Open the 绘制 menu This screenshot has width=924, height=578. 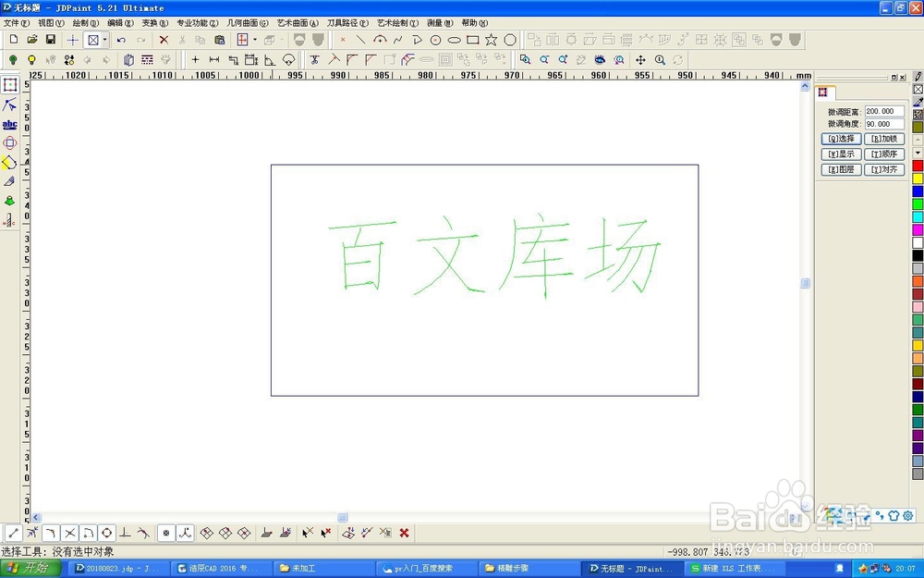click(x=85, y=23)
